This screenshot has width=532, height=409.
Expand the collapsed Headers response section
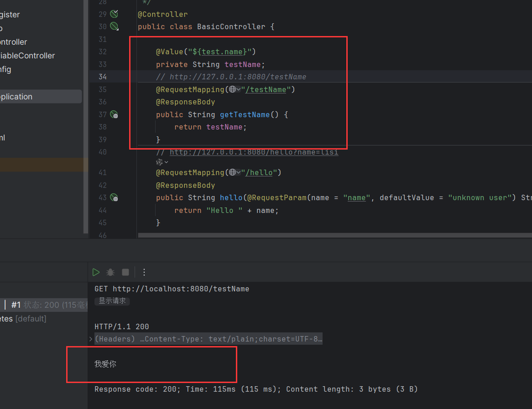point(91,339)
